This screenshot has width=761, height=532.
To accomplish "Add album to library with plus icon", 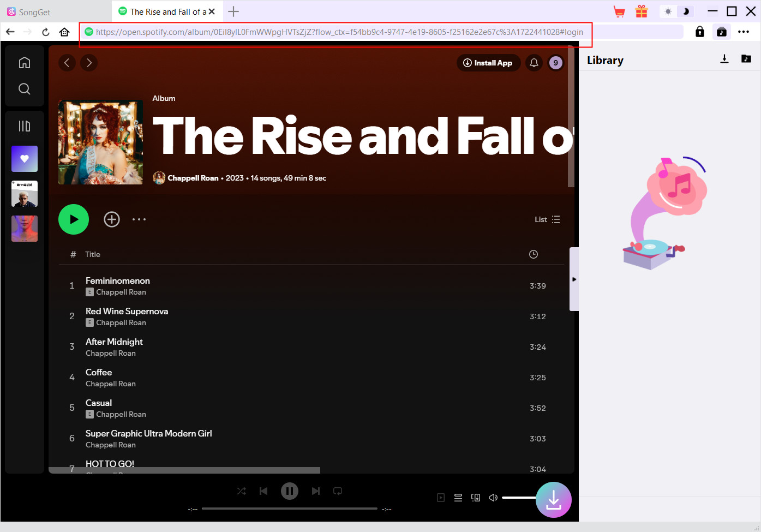I will (112, 219).
